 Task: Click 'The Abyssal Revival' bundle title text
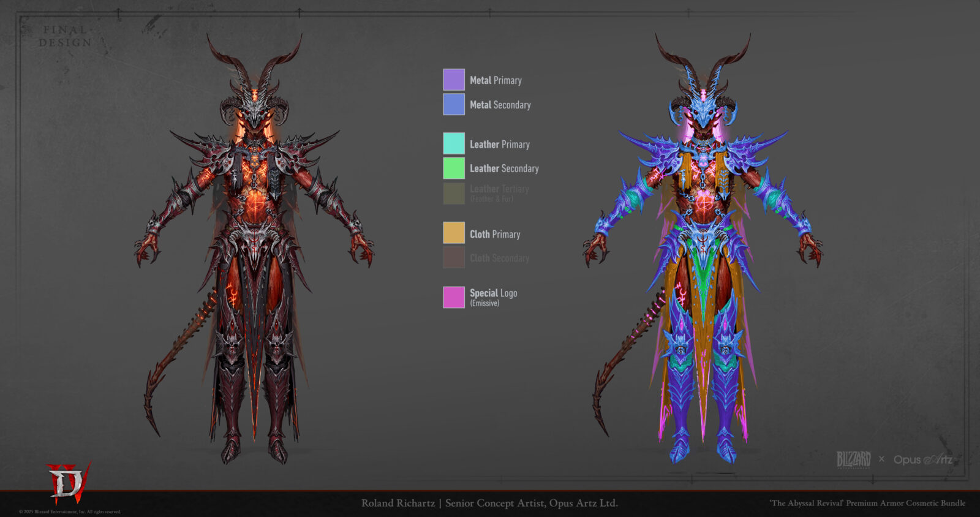point(867,503)
